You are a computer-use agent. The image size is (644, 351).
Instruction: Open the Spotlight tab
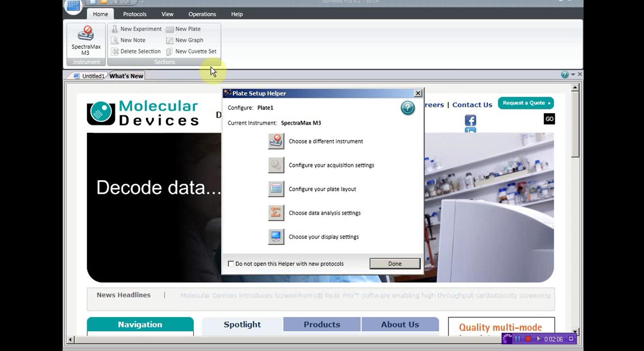[242, 324]
